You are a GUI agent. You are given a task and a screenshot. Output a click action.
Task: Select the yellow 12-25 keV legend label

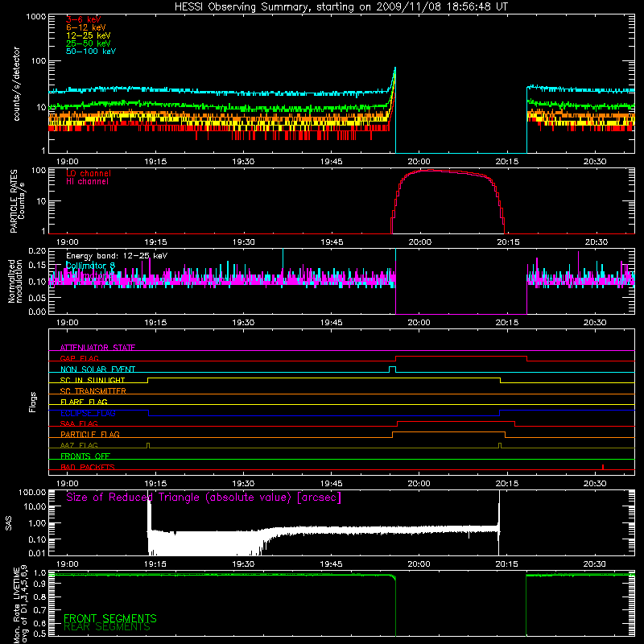click(89, 35)
